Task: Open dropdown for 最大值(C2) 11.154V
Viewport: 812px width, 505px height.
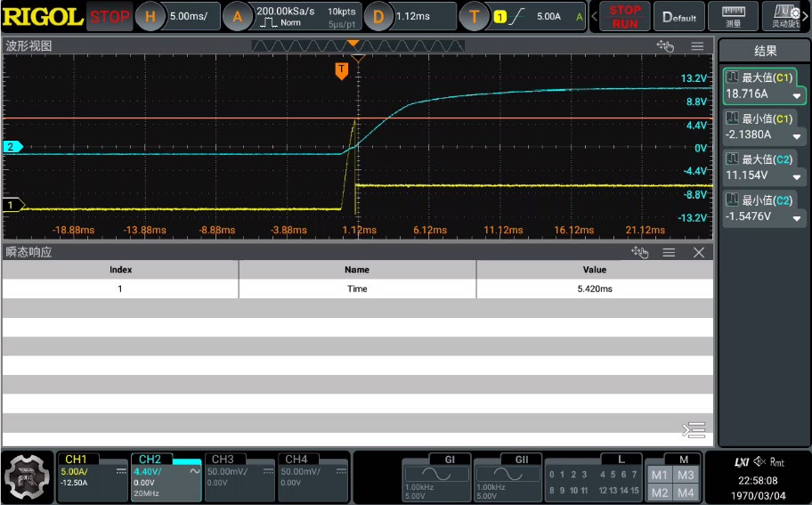Action: 797,177
